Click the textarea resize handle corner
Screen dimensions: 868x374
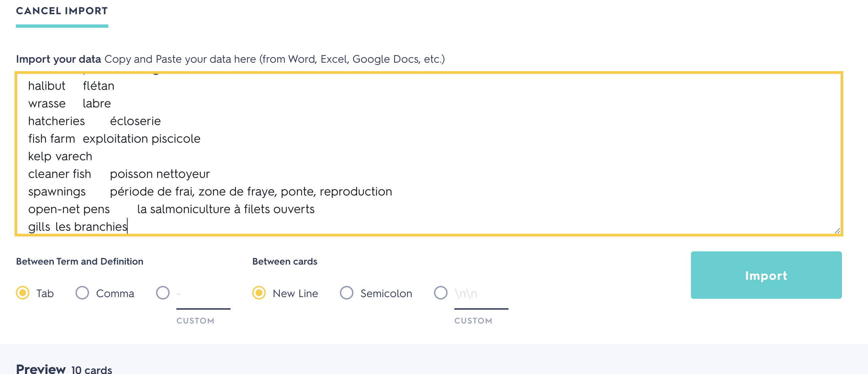click(x=837, y=231)
